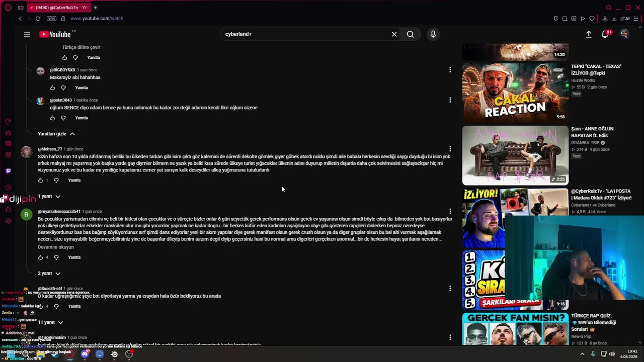Click 'Türkçe diline çevir' translate link

point(81,47)
